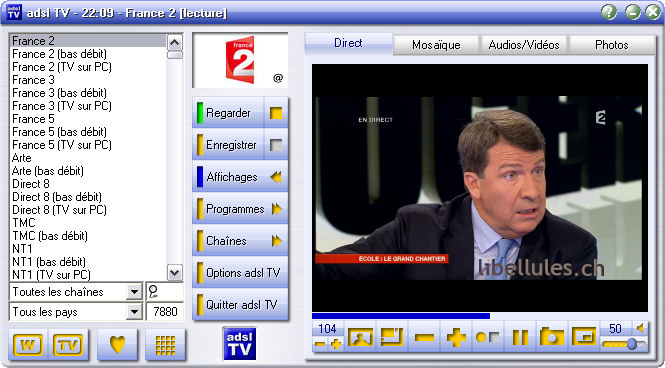The width and height of the screenshot is (665, 368).
Task: Switch to the Audios/Vidéos tab
Action: (524, 45)
